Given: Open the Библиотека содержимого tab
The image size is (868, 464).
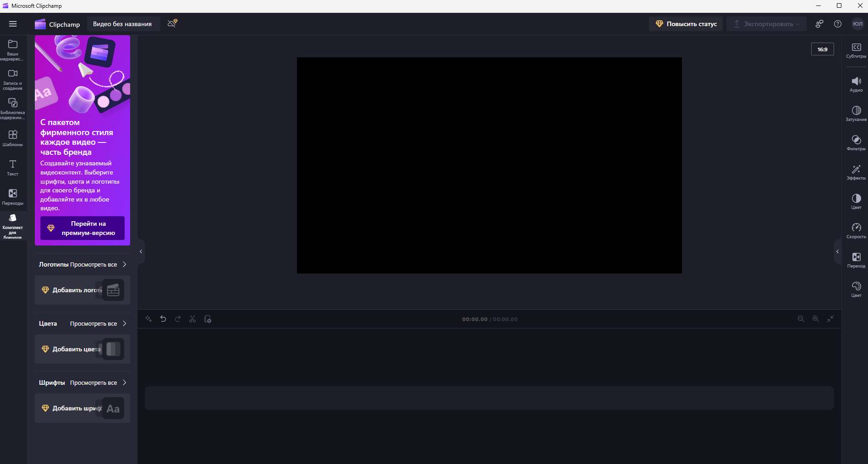Looking at the screenshot, I should [x=13, y=109].
